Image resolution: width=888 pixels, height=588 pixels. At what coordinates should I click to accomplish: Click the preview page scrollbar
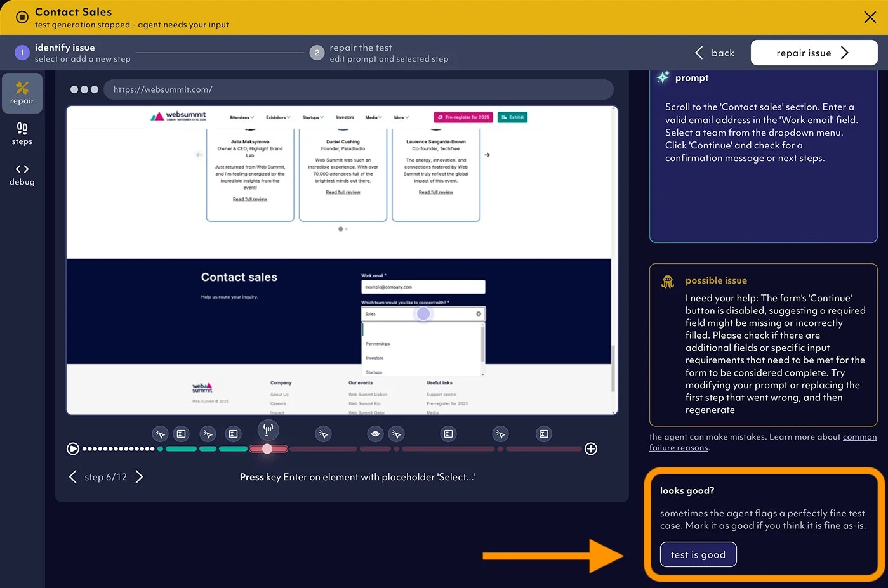coord(613,368)
